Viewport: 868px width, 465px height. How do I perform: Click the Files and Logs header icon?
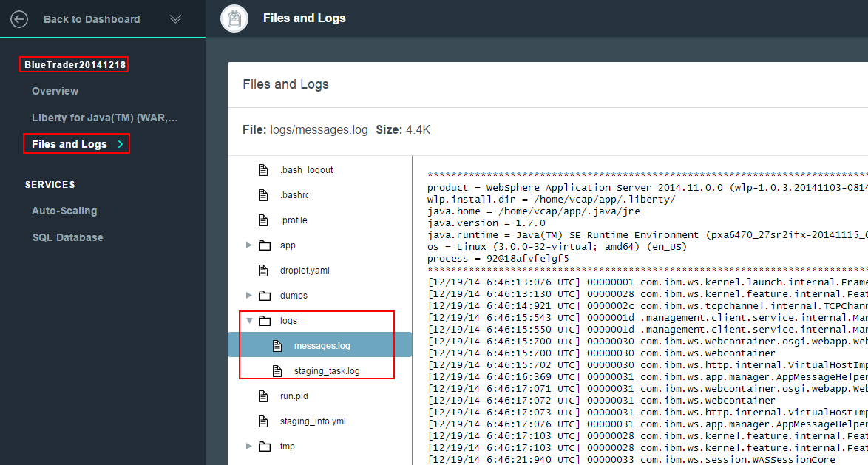point(234,18)
